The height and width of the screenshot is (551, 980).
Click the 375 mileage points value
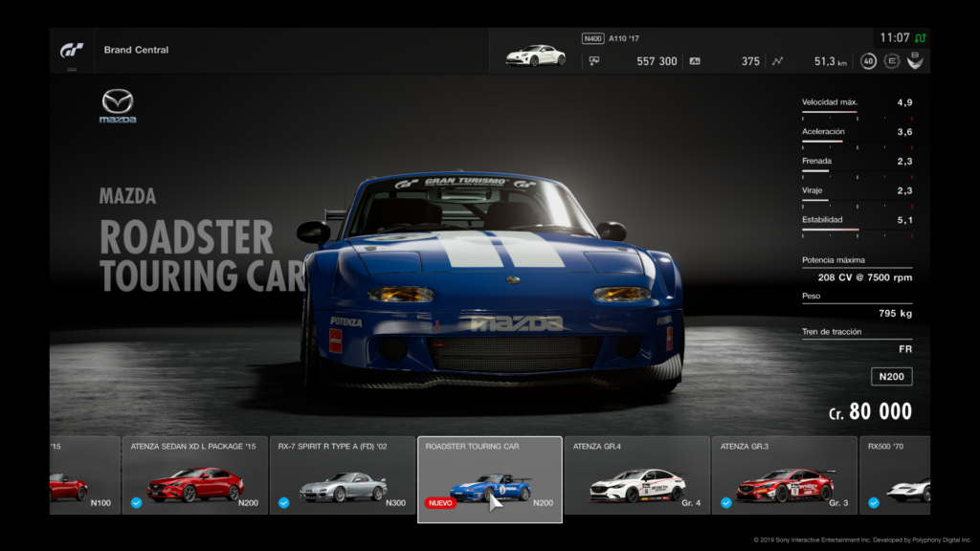tap(750, 61)
